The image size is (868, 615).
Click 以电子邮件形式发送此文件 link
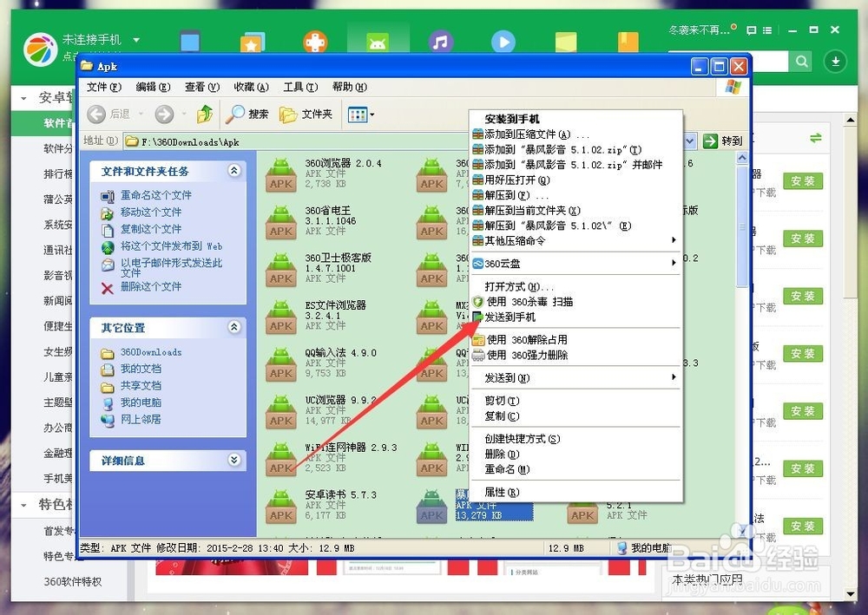click(172, 268)
